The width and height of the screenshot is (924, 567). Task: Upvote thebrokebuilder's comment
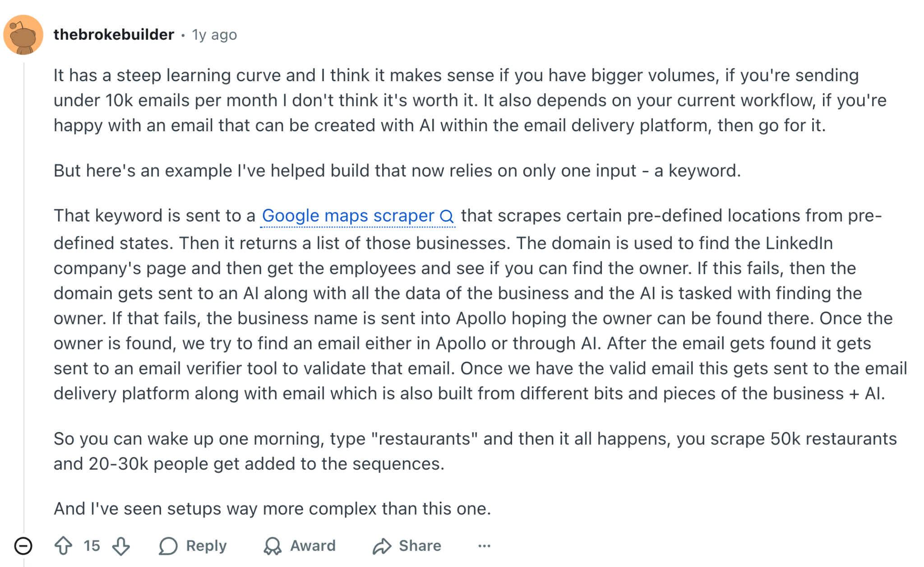(64, 545)
